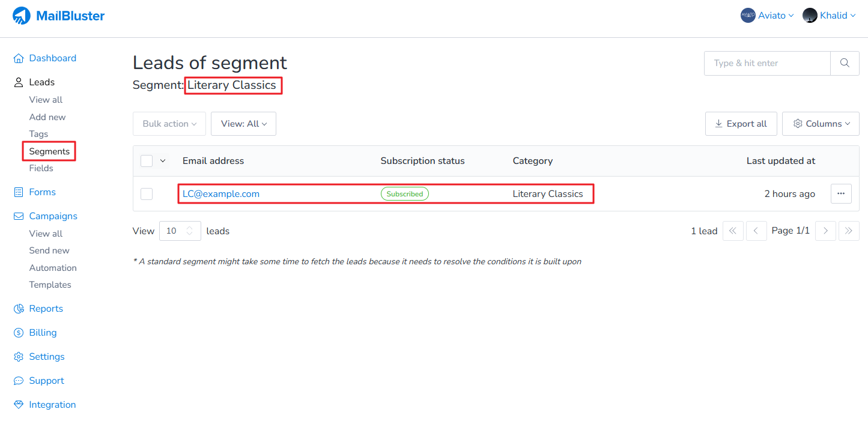The image size is (868, 424).
Task: Open the three-dot menu for LC@example.com
Action: pyautogui.click(x=841, y=193)
